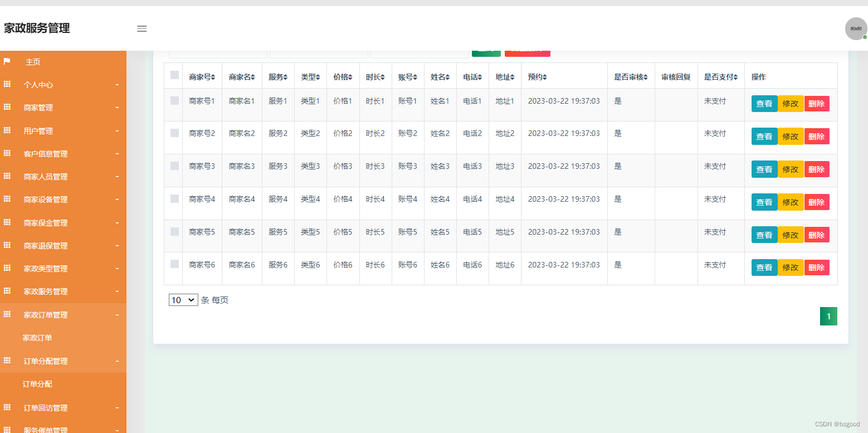Click 查看 button for 商家号4

pos(764,202)
